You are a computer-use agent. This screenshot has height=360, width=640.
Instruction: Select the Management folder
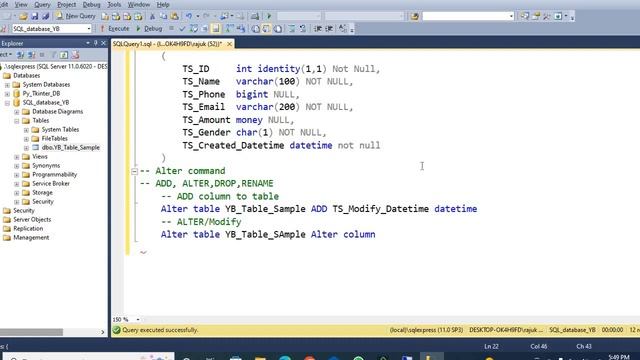point(31,238)
